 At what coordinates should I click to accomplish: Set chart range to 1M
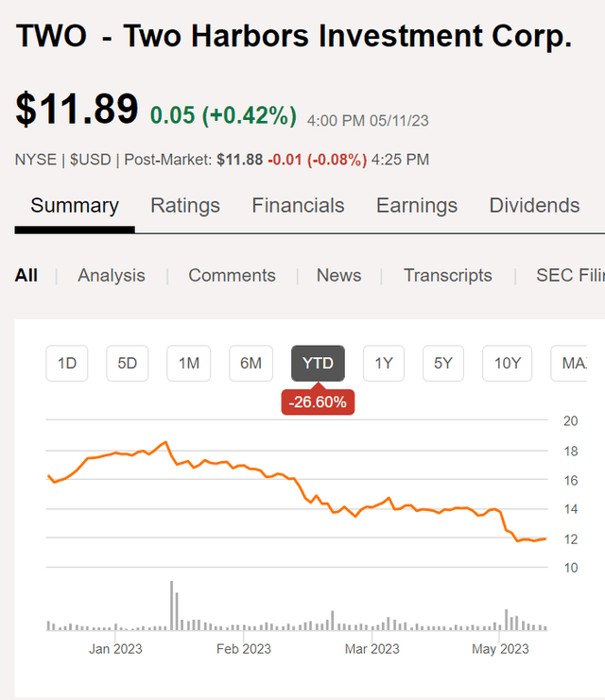(189, 363)
